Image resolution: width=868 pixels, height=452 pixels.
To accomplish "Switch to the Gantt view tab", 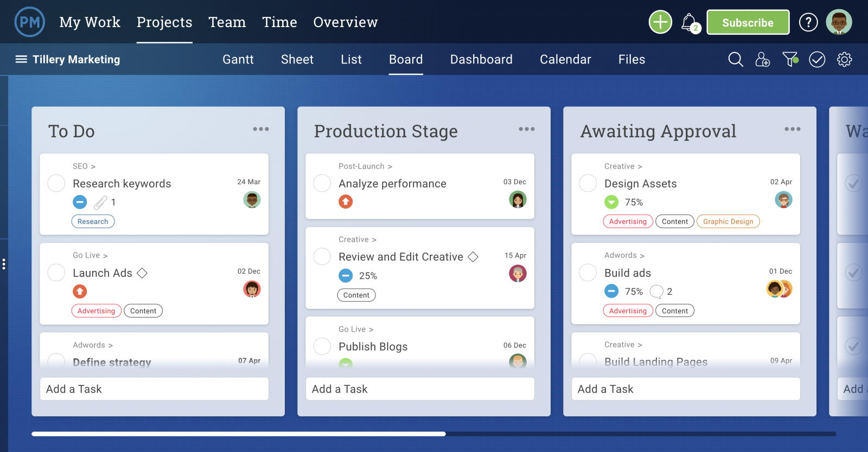I will (238, 59).
